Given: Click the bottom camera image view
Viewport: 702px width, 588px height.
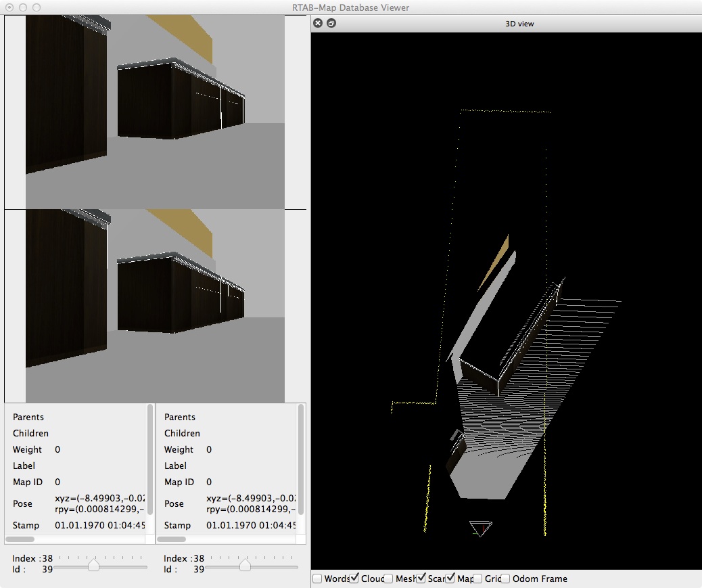Looking at the screenshot, I should 155,306.
